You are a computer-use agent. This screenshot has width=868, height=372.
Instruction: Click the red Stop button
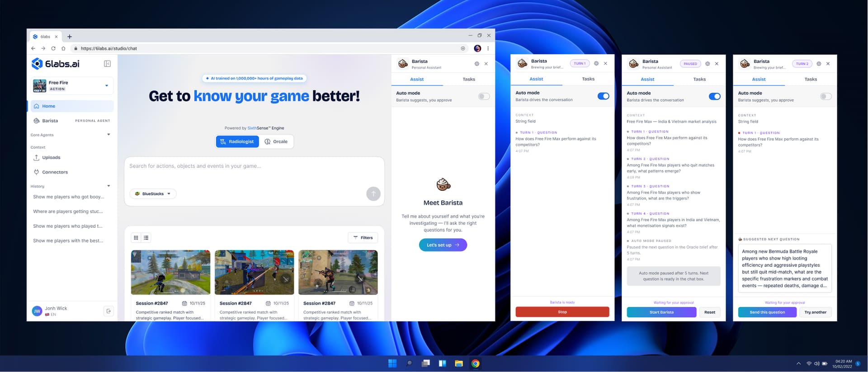(x=562, y=312)
